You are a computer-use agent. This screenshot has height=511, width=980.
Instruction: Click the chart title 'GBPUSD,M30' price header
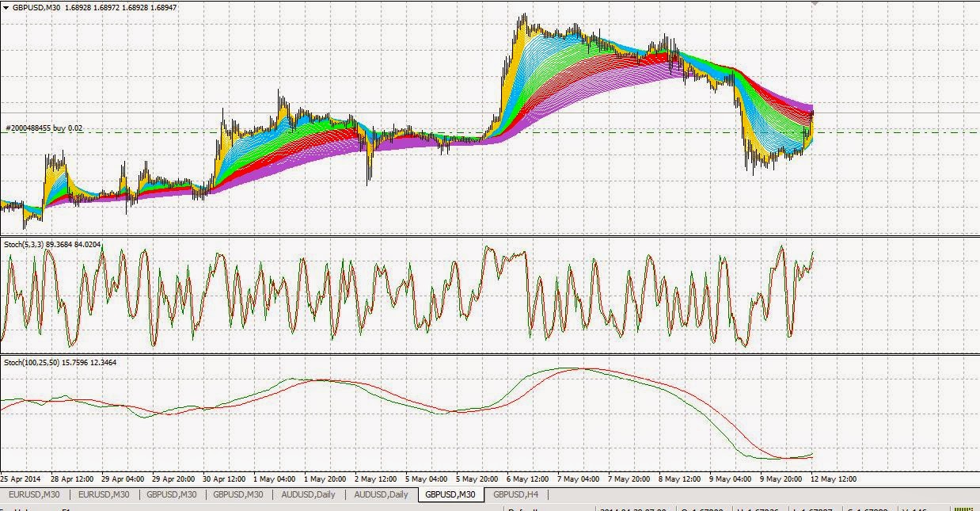pyautogui.click(x=95, y=7)
